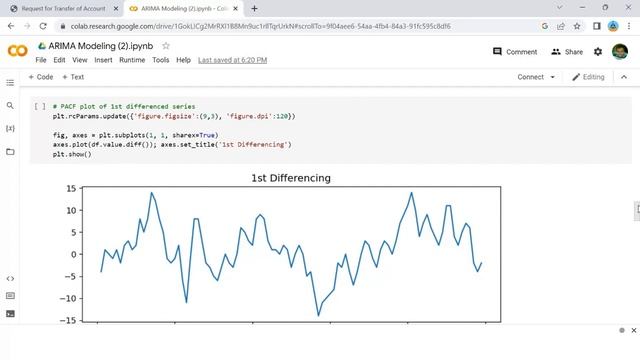This screenshot has width=640, height=360.
Task: Open the terminal panel icon
Action: coord(10,313)
